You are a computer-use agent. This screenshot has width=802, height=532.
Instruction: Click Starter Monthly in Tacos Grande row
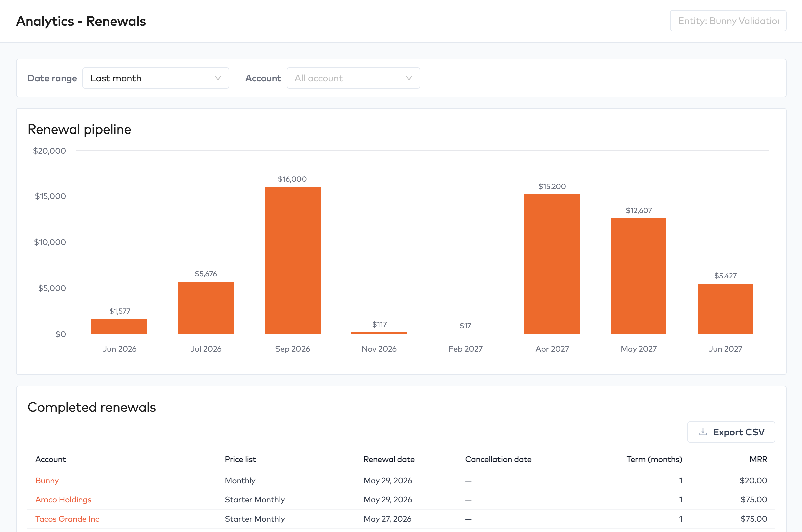255,519
